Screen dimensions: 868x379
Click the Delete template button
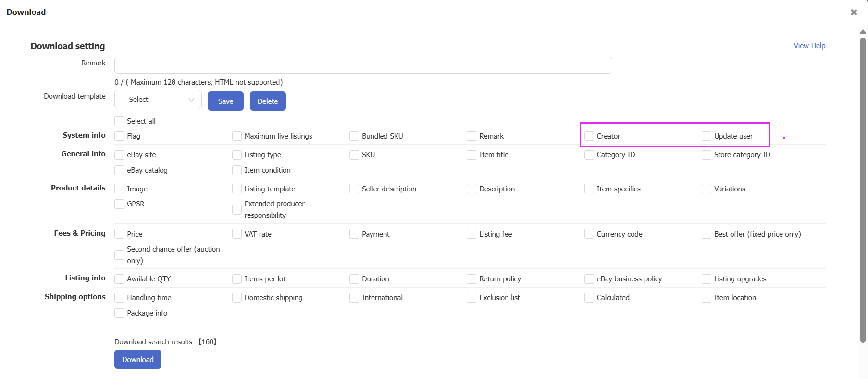pyautogui.click(x=268, y=101)
